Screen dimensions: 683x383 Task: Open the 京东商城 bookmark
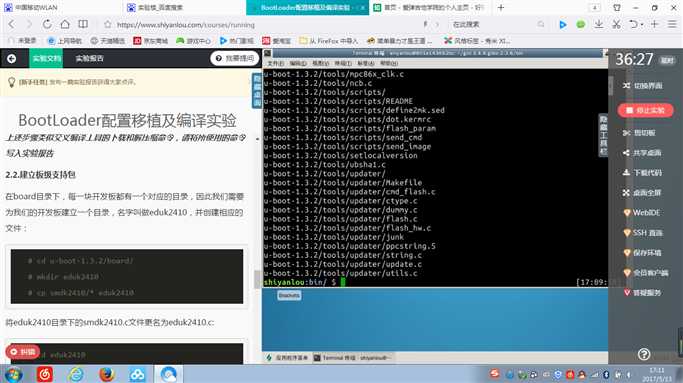tap(151, 41)
